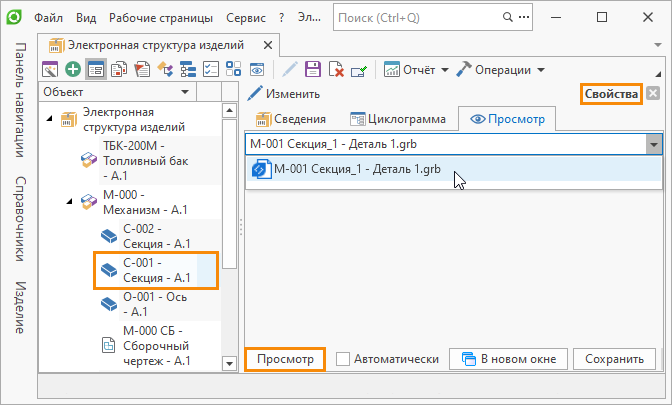The height and width of the screenshot is (405, 672).
Task: Click the М-000 СБ drawing document icon
Action: click(x=108, y=345)
